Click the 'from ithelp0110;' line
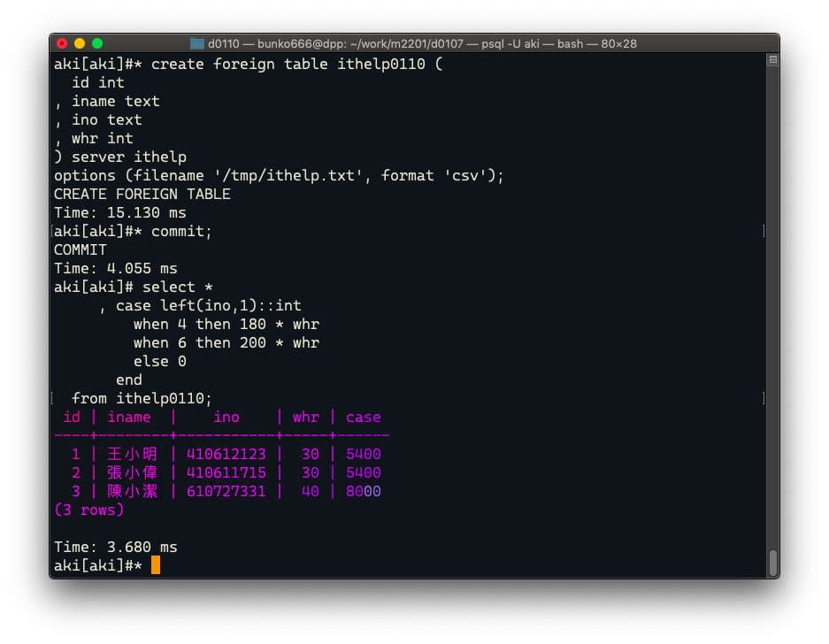This screenshot has width=829, height=644. pyautogui.click(x=142, y=398)
